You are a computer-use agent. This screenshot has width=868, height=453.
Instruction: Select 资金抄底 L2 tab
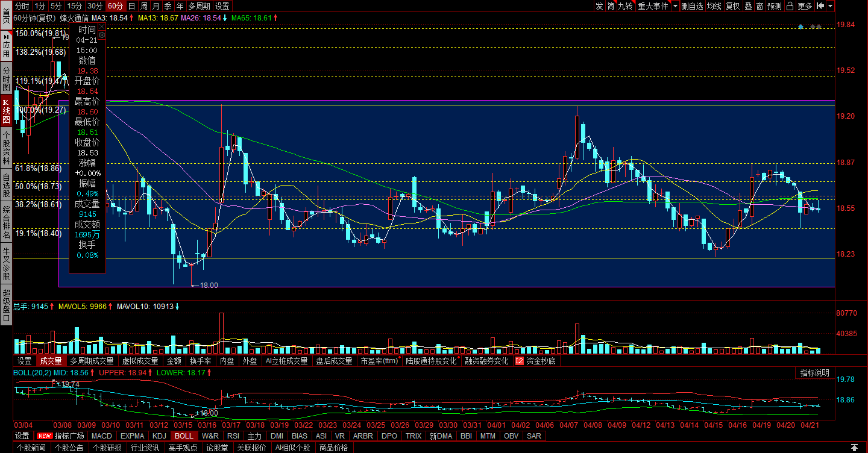coord(536,361)
